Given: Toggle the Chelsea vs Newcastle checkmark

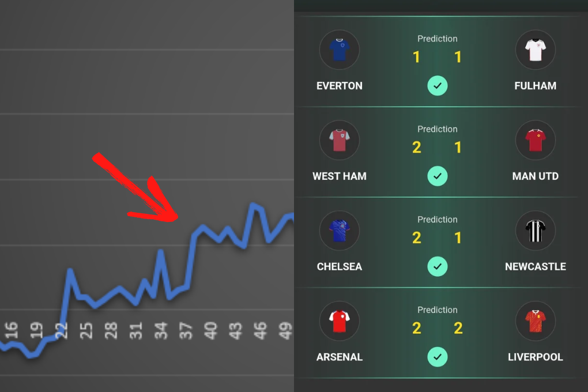Looking at the screenshot, I should 438,267.
